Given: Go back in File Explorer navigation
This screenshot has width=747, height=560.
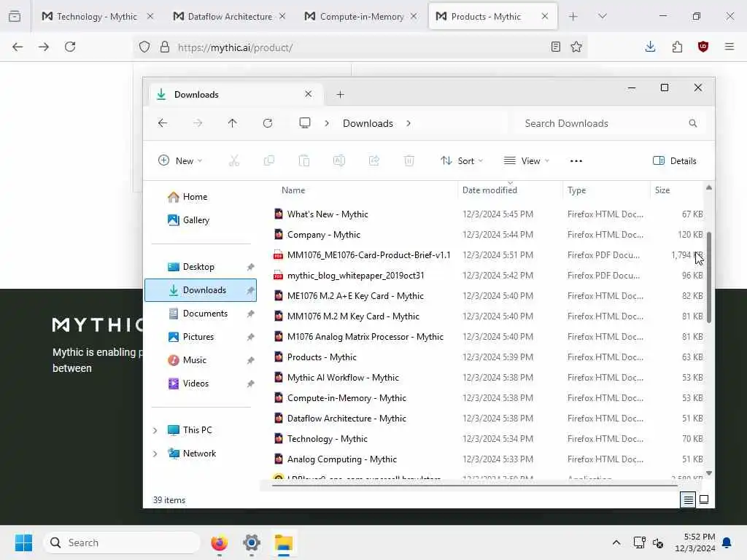Looking at the screenshot, I should (163, 123).
